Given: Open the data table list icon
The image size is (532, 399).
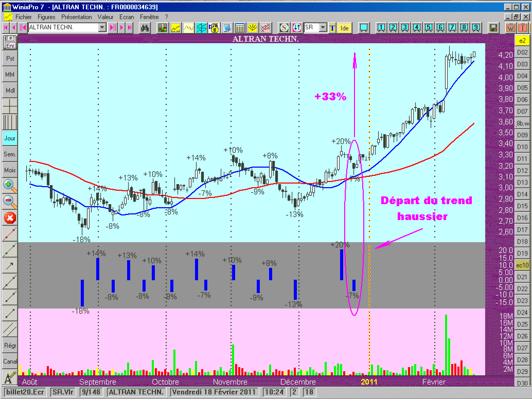Looking at the screenshot, I should pyautogui.click(x=240, y=28).
